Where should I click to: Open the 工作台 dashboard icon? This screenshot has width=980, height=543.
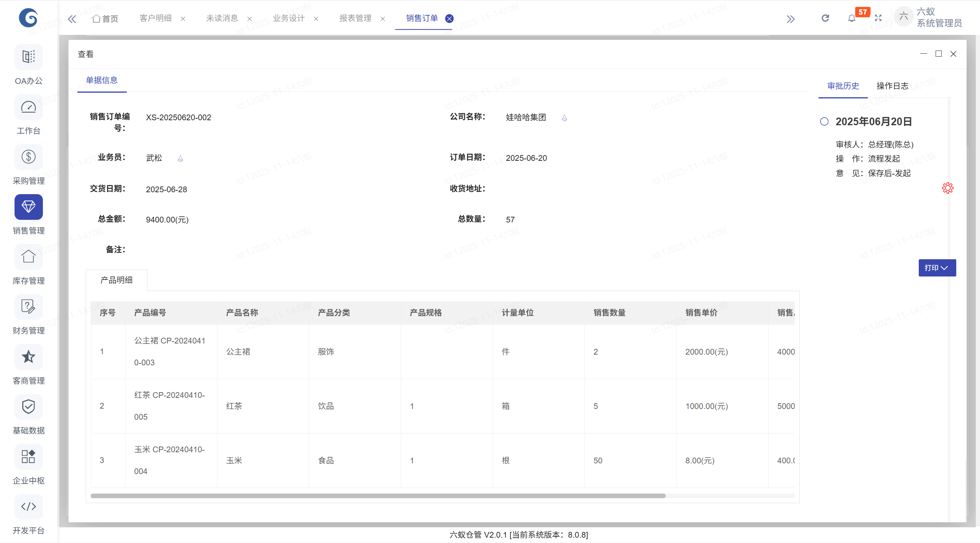pos(29,107)
